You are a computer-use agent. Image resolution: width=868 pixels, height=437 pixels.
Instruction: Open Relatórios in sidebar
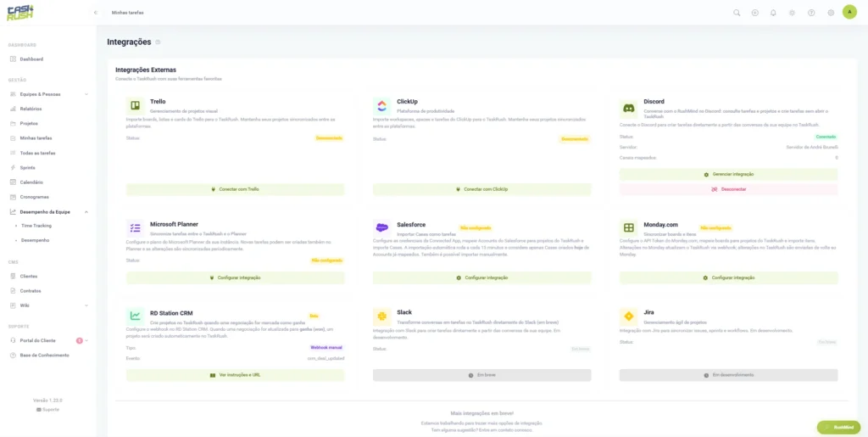31,109
